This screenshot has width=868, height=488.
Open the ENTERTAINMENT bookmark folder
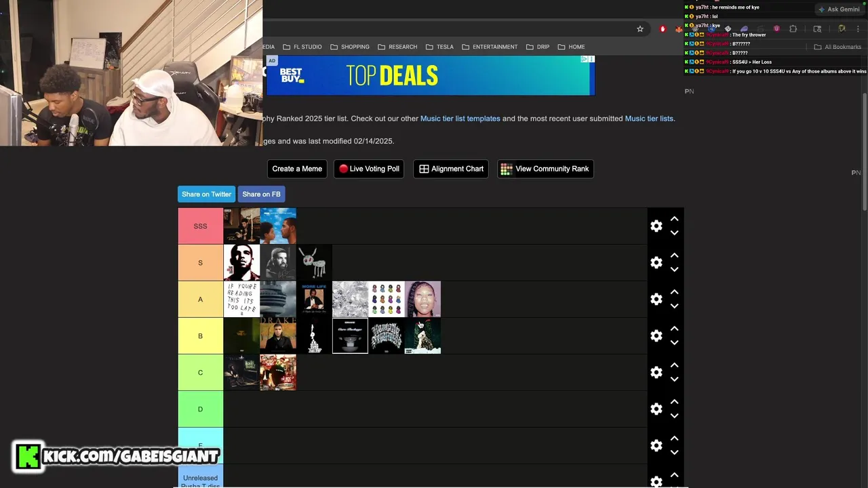pos(490,47)
